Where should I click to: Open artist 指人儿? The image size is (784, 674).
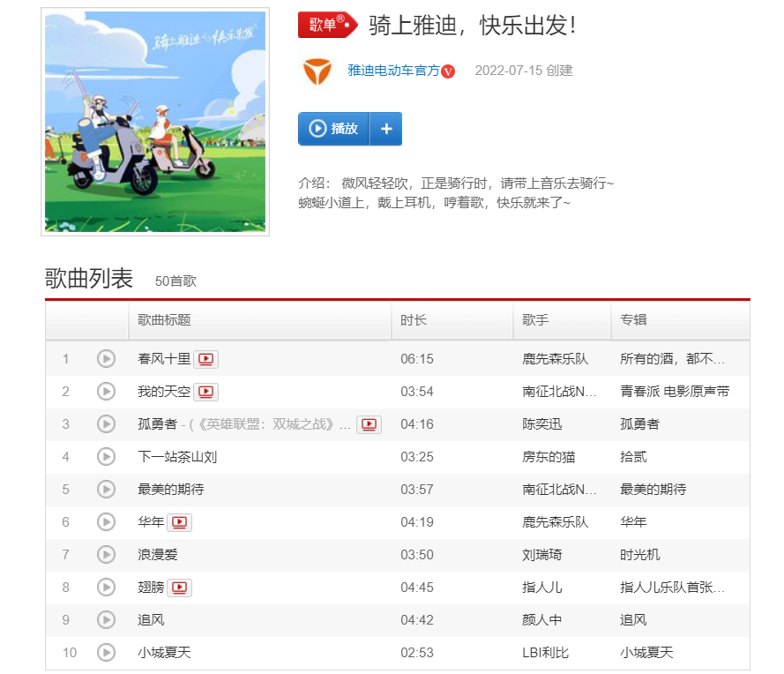tap(542, 587)
